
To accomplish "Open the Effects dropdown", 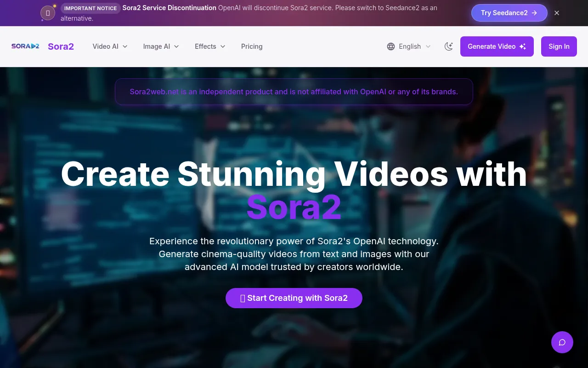I will (x=210, y=46).
